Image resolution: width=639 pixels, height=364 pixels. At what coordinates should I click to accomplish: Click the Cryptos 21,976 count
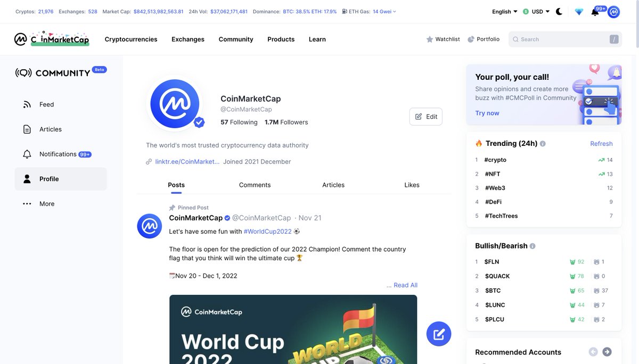46,12
